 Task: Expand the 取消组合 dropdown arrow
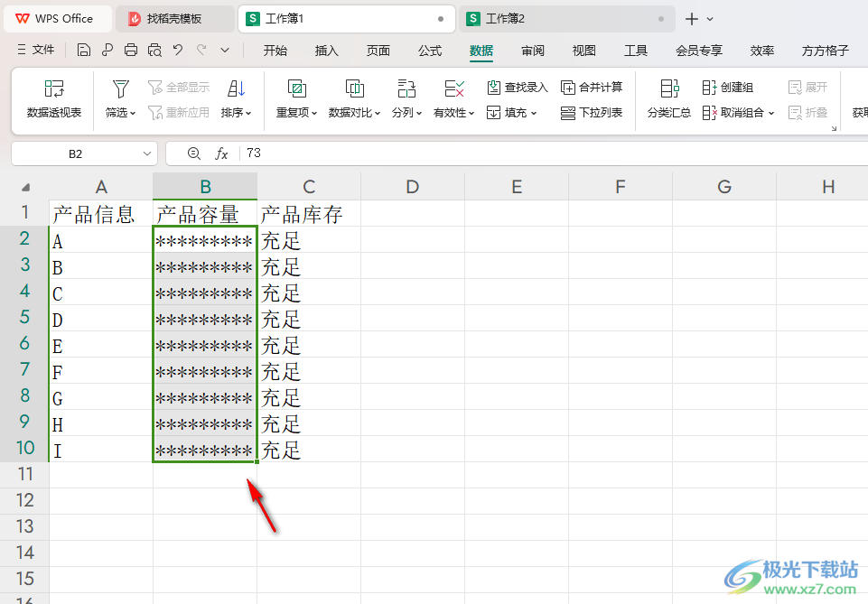click(x=771, y=114)
